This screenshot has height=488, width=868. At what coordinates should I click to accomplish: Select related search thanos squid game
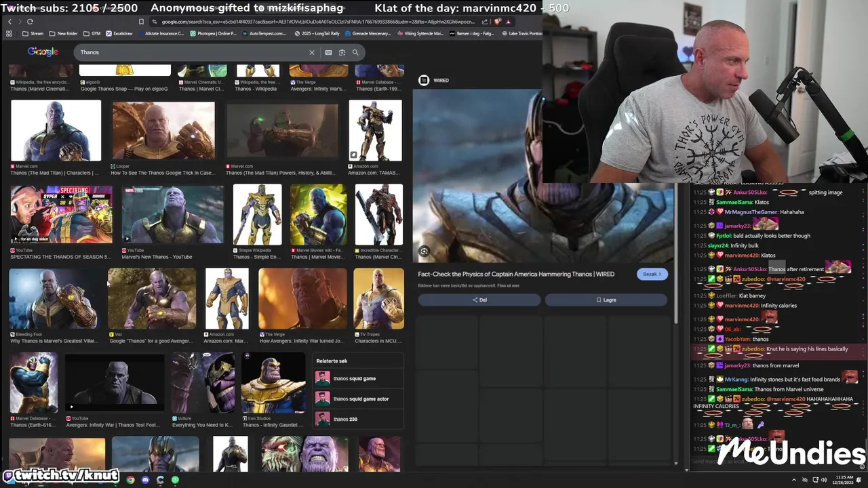tap(357, 378)
